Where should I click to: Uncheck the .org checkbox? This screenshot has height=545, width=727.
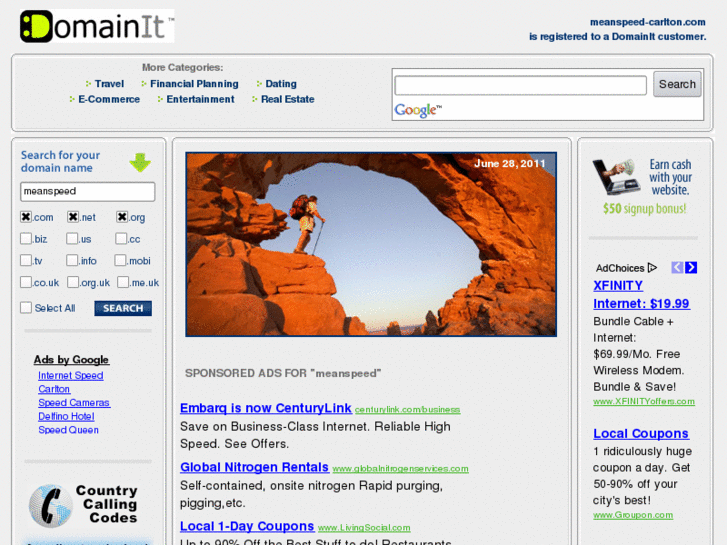(x=122, y=217)
